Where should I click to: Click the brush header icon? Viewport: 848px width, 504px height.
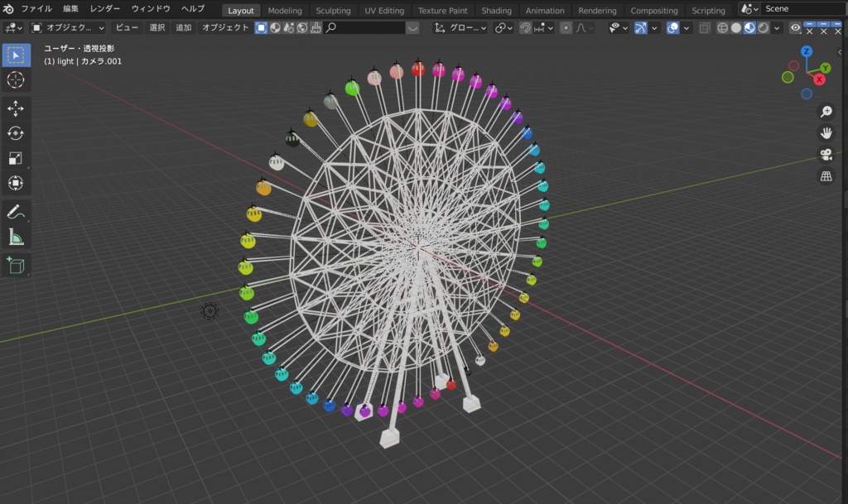click(316, 27)
